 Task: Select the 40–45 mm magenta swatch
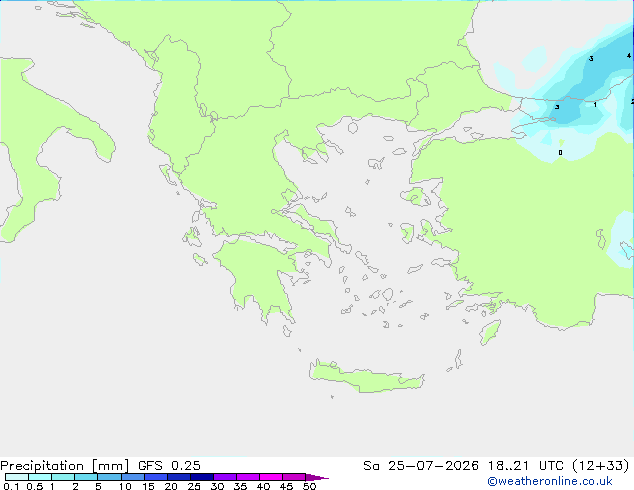click(271, 477)
